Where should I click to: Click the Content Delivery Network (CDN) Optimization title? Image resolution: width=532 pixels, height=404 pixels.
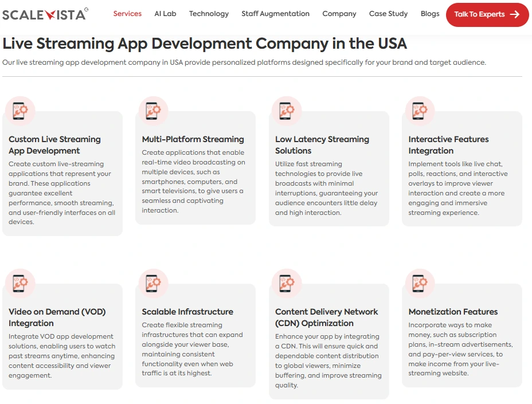[326, 317]
